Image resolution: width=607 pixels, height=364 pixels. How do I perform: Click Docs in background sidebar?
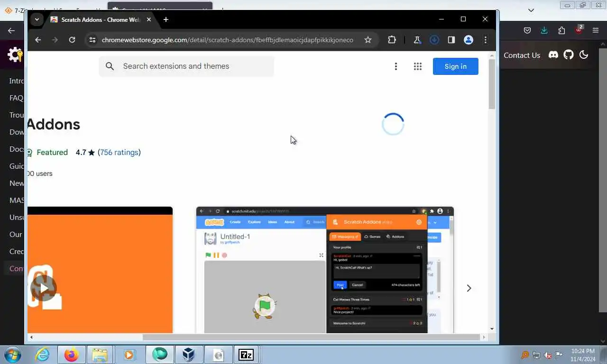click(x=17, y=149)
